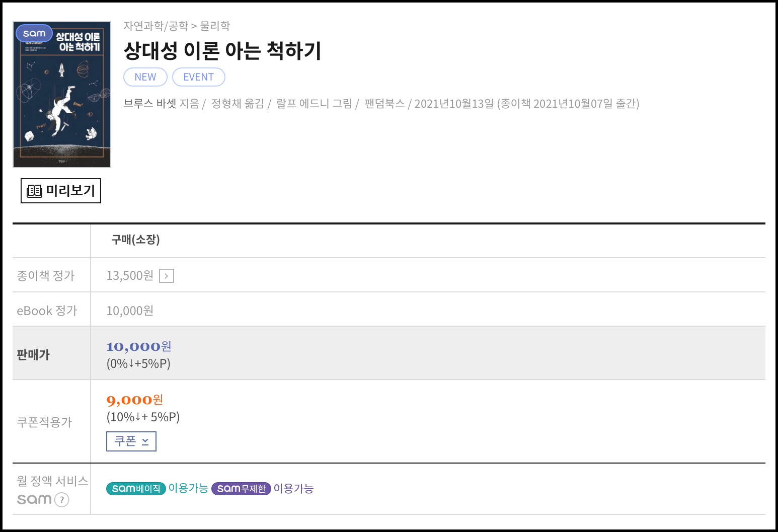Click the 판매가 10,000원 price
The width and height of the screenshot is (778, 532).
pos(139,346)
